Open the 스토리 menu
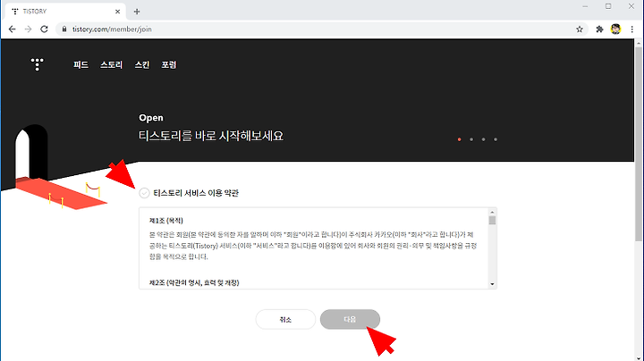This screenshot has height=361, width=644. coord(111,65)
